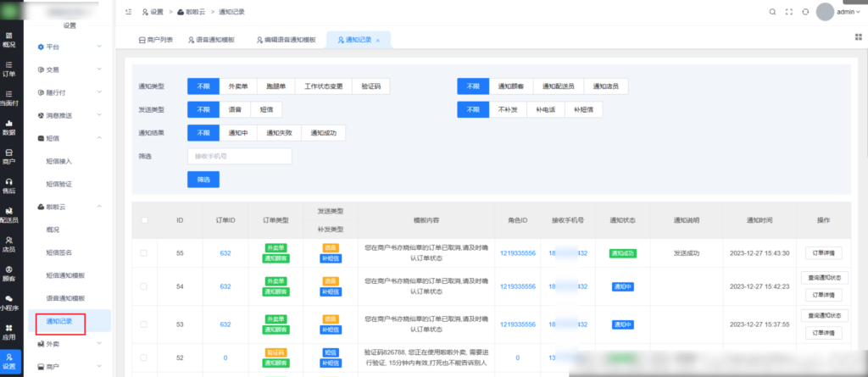The width and height of the screenshot is (868, 377).
Task: Open the 订单 orders icon in left rail
Action: 9,69
